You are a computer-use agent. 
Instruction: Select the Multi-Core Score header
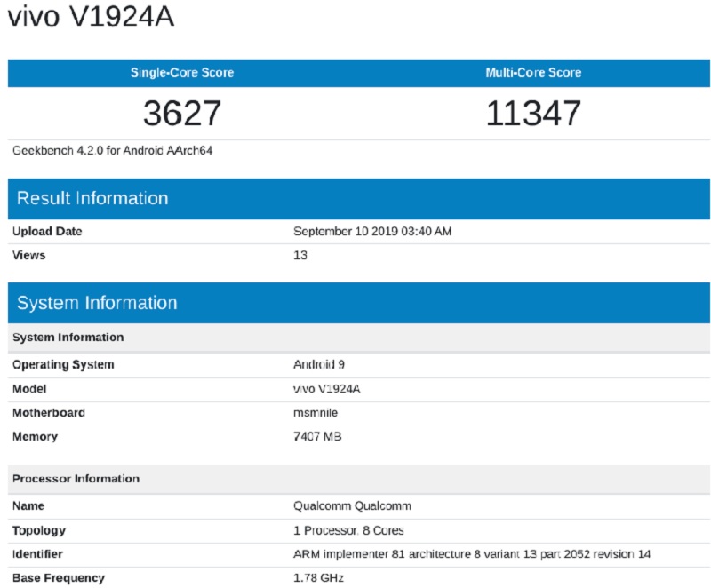click(x=533, y=73)
